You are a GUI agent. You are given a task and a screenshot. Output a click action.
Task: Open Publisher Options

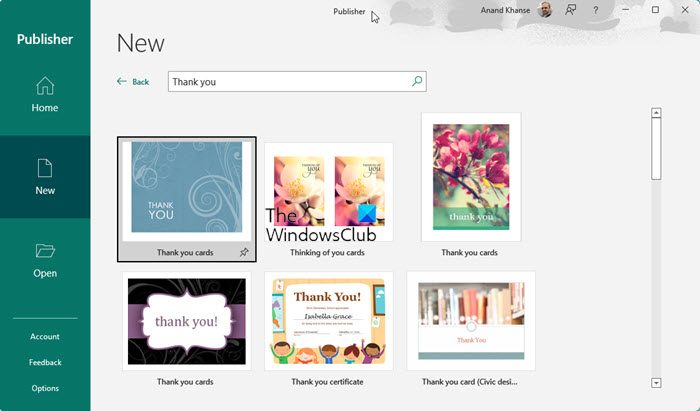[x=45, y=388]
